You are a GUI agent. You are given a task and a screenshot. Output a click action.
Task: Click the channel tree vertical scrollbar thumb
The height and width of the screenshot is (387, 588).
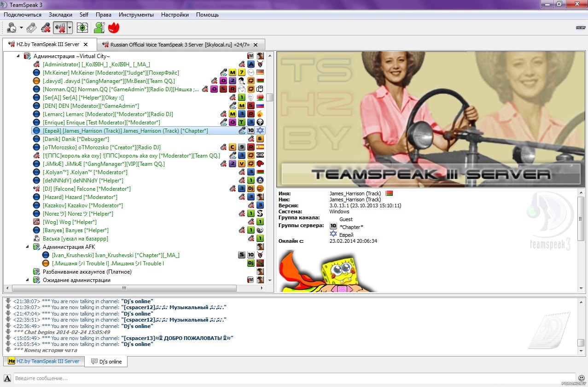point(270,97)
